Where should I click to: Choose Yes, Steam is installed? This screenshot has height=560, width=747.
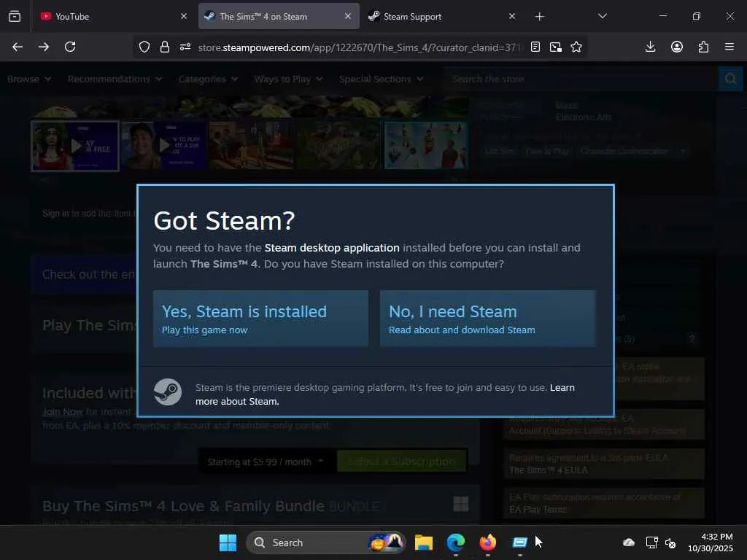pyautogui.click(x=260, y=318)
